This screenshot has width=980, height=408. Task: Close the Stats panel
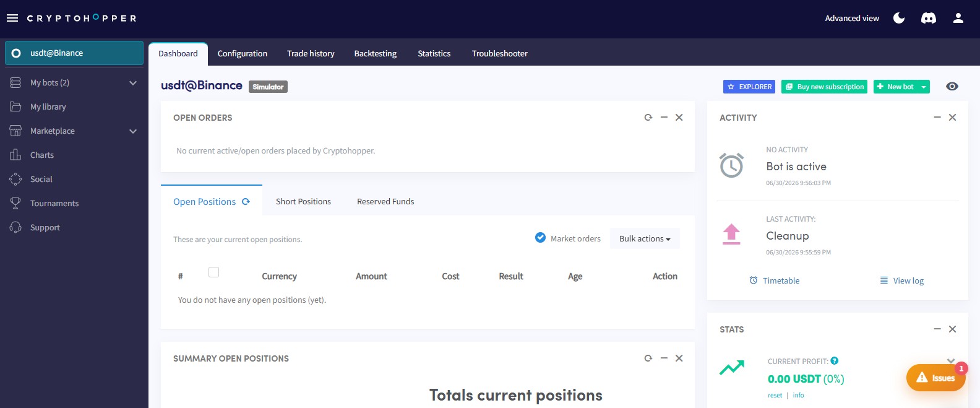pyautogui.click(x=952, y=329)
